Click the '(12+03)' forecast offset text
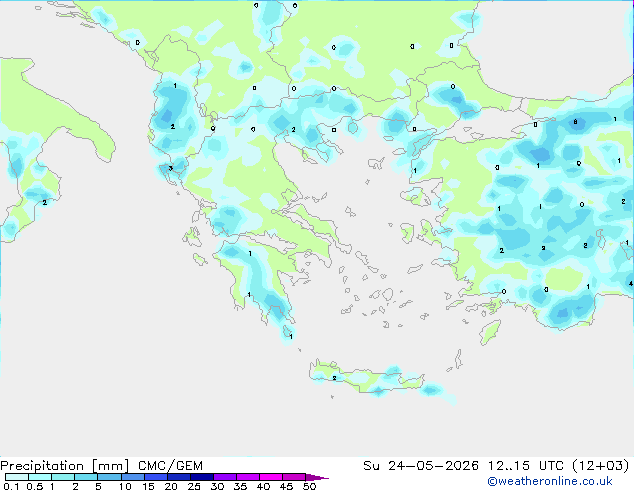This screenshot has height=490, width=634. 601,466
